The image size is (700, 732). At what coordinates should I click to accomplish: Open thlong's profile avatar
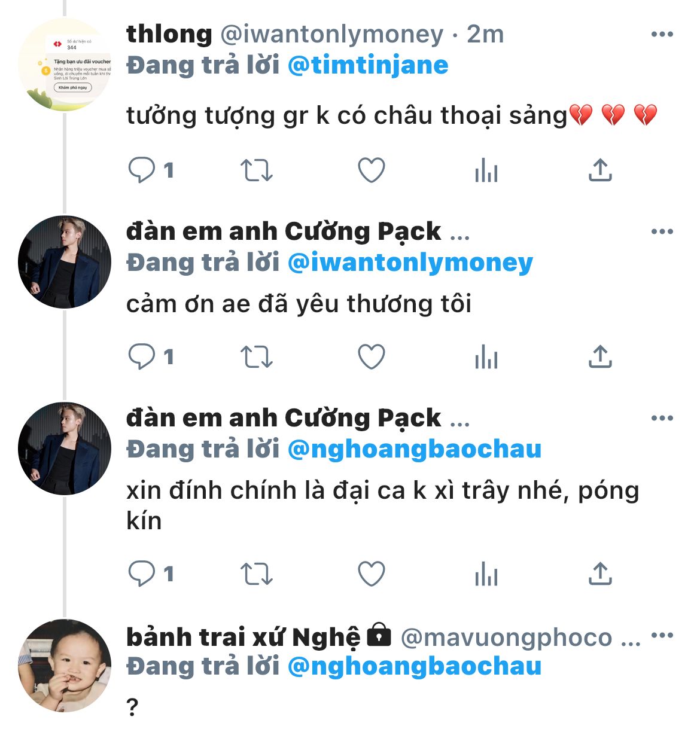tap(65, 65)
